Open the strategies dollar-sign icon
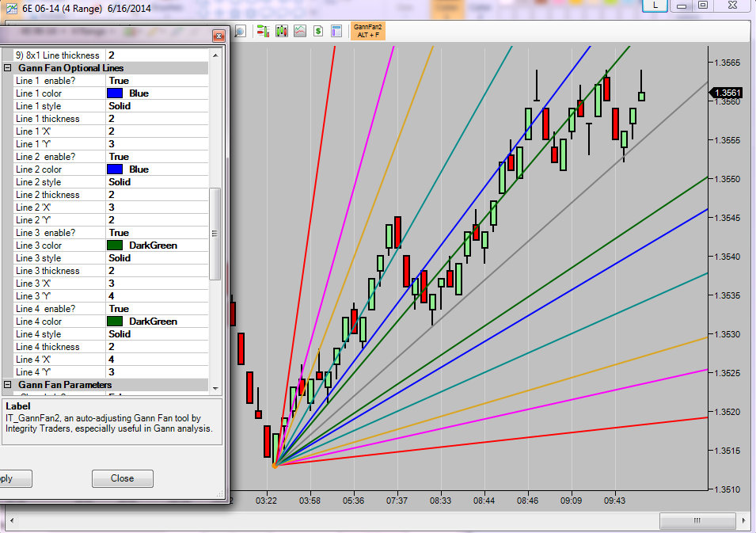Screen dimensions: 756x533 click(318, 32)
